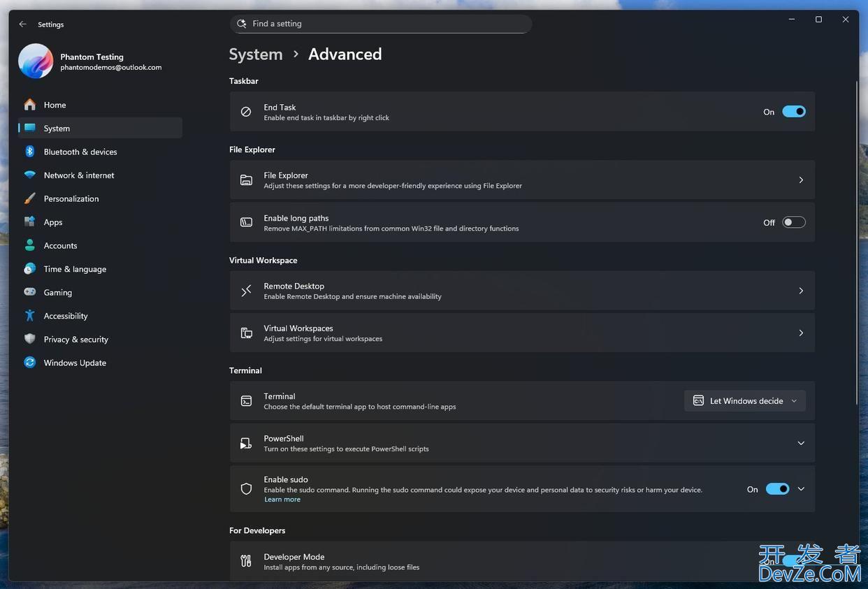Open Remote Desktop settings page
The width and height of the screenshot is (868, 589).
[x=521, y=291]
